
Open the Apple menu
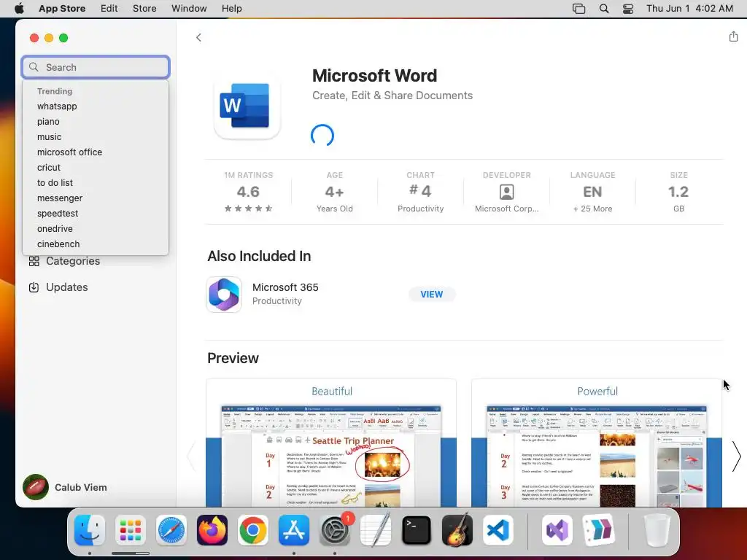click(19, 9)
